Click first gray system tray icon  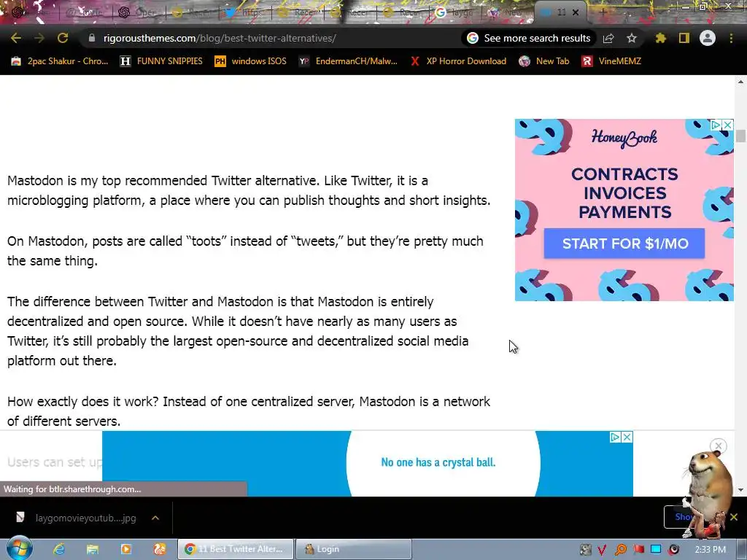586,550
